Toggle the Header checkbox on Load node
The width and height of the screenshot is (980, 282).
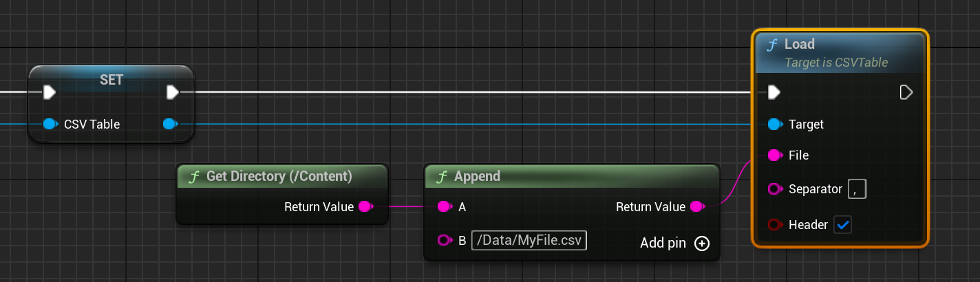tap(842, 225)
